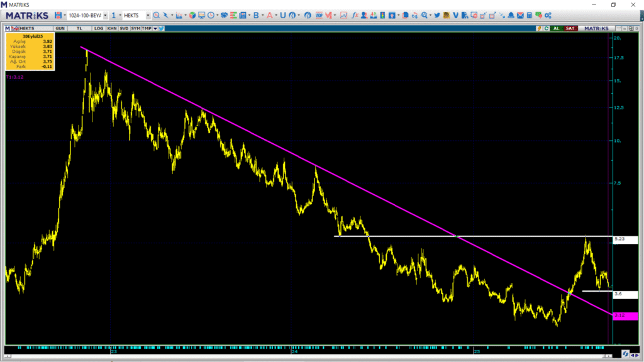Expand the arrow next to TMP button

[155, 28]
